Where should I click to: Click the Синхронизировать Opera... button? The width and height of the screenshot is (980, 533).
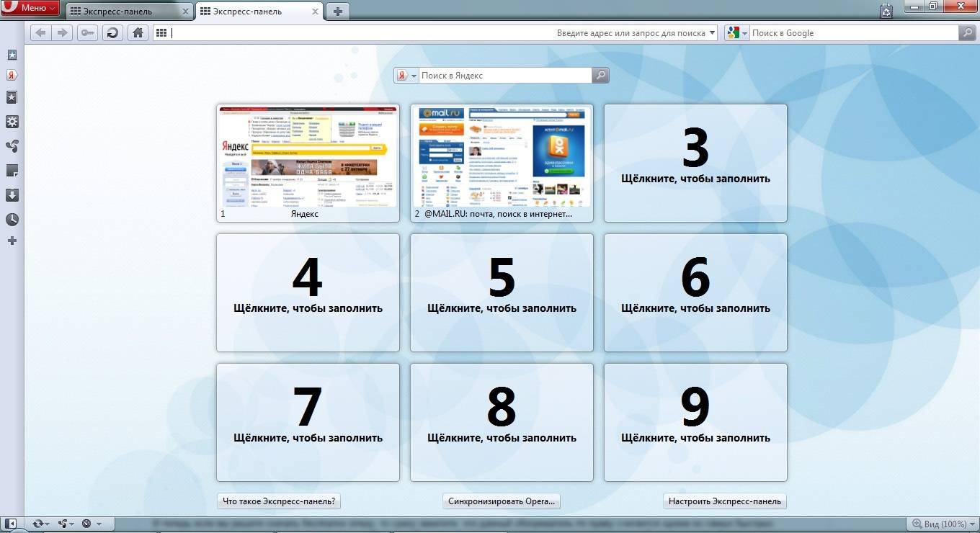click(502, 501)
